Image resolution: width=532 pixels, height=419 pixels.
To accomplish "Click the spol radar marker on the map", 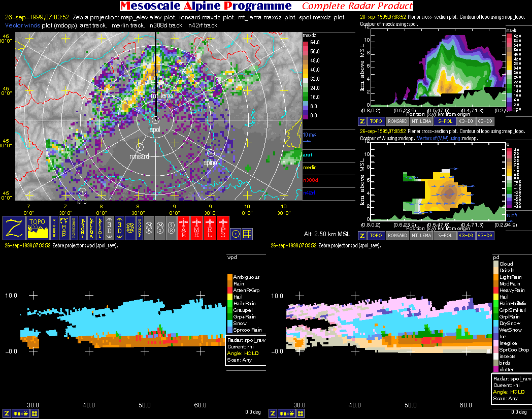I will coord(155,120).
